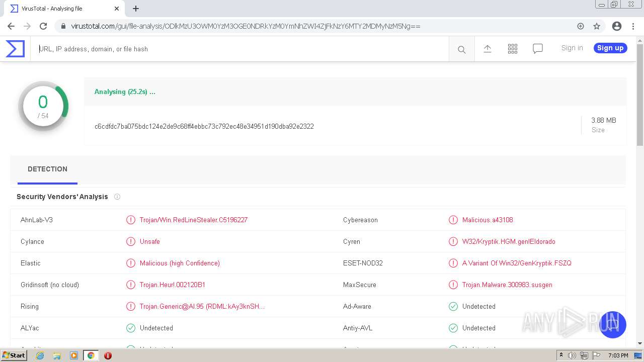
Task: Click Antiy-AVL undetected checkmark icon
Action: point(453,328)
